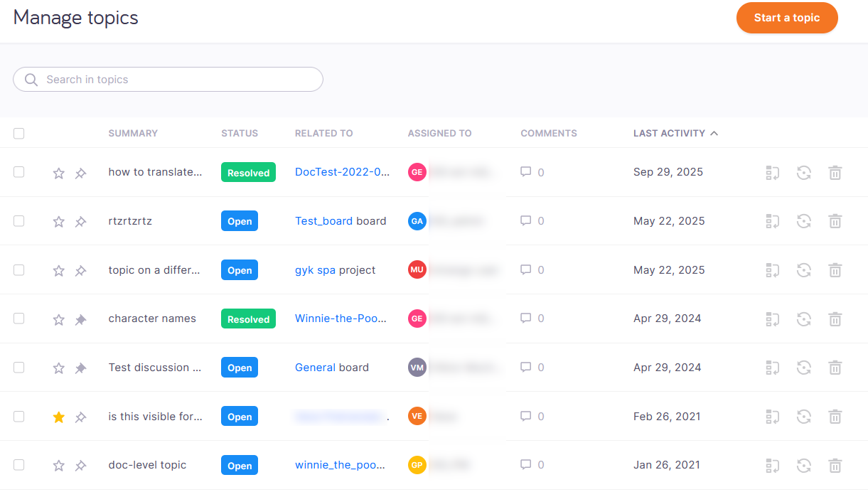Star the 'topic on a differ...' row

(x=59, y=270)
